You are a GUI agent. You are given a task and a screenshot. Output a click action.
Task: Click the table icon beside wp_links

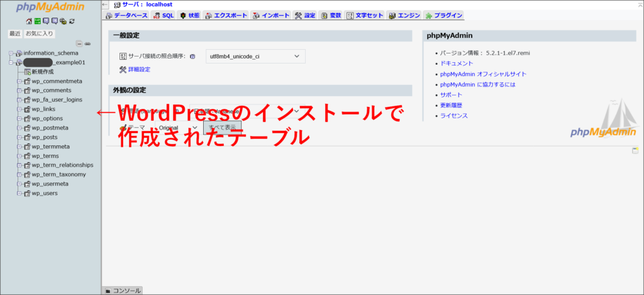tap(28, 109)
